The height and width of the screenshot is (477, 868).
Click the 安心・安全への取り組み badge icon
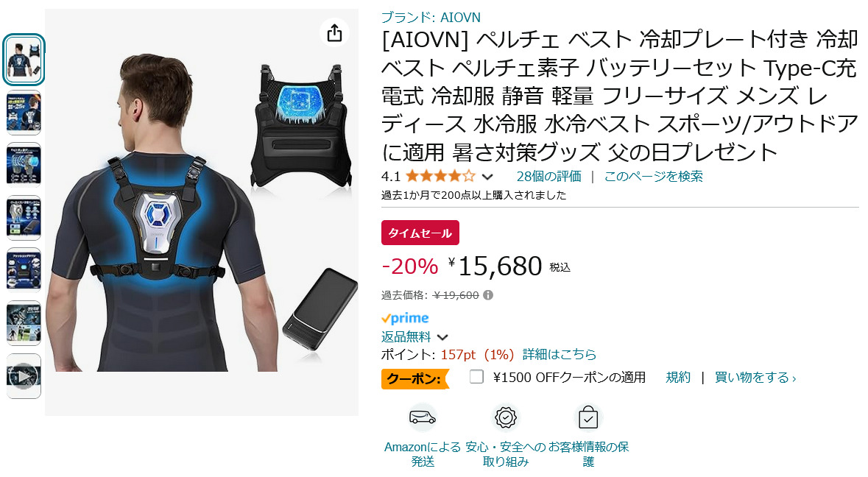pos(505,418)
